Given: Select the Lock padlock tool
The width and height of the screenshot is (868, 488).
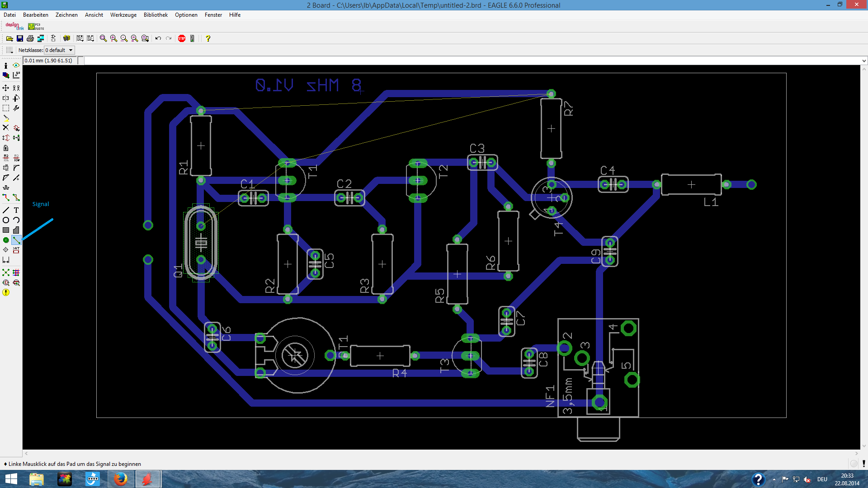Looking at the screenshot, I should (6, 148).
